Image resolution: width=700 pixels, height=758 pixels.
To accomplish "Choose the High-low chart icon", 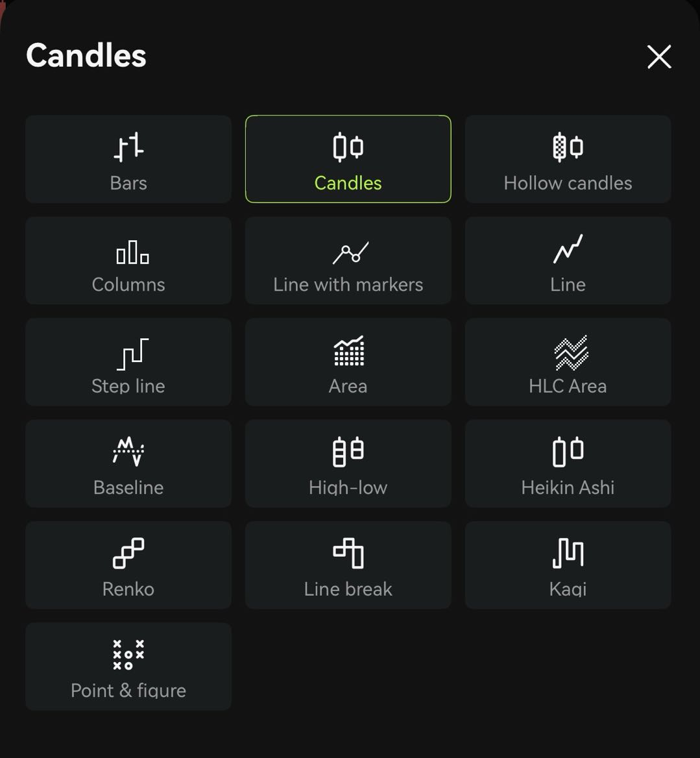I will [x=348, y=452].
